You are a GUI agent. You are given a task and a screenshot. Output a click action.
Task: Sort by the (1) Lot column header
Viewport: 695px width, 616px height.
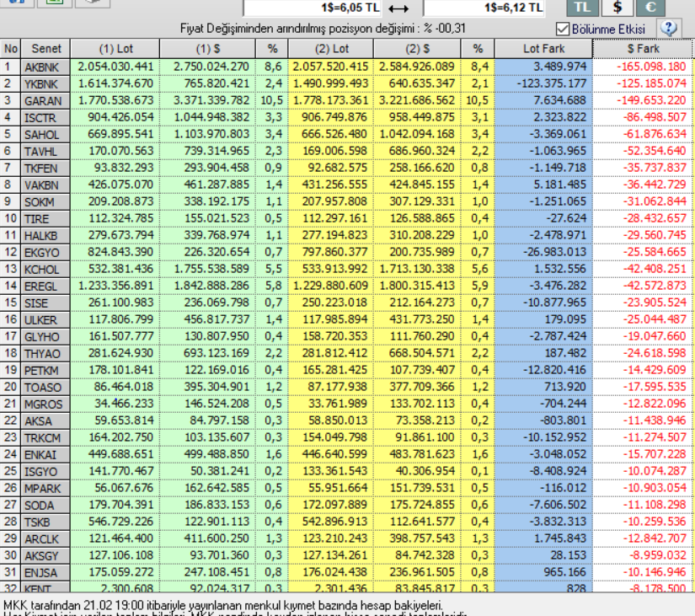tap(115, 49)
